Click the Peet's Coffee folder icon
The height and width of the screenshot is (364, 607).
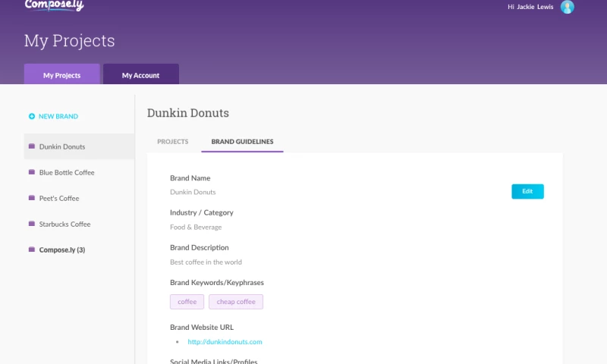point(32,198)
